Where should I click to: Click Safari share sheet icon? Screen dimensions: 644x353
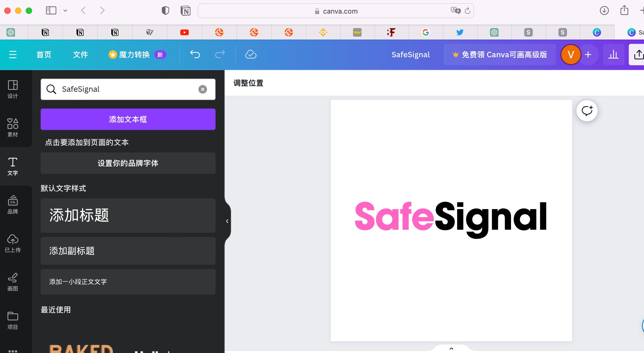pyautogui.click(x=624, y=10)
